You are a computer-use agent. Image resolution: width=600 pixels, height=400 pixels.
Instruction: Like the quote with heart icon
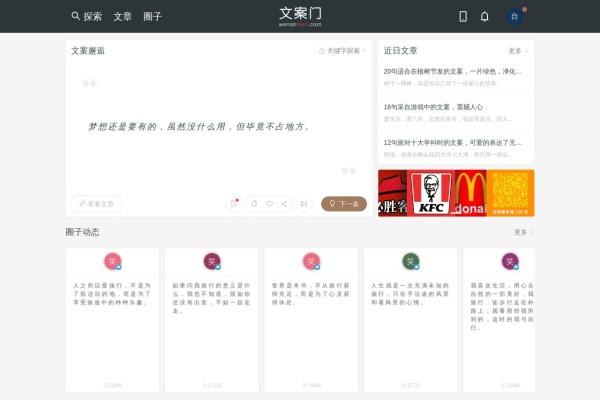269,204
